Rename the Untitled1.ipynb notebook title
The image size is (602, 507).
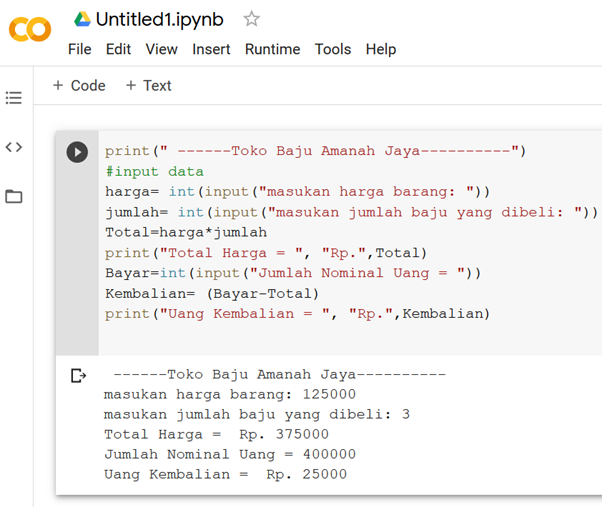pos(160,19)
